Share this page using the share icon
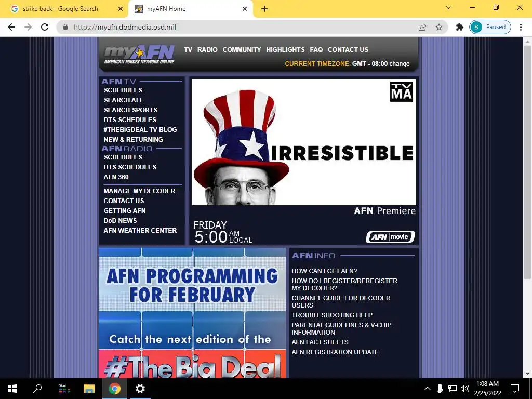 (422, 27)
